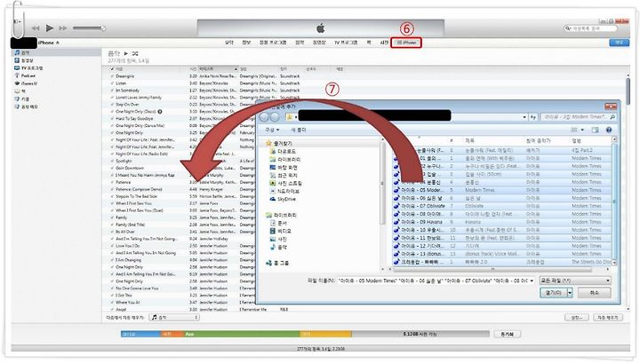Image resolution: width=640 pixels, height=364 pixels.
Task: Adjust the iTunes volume slider
Action: (x=89, y=28)
